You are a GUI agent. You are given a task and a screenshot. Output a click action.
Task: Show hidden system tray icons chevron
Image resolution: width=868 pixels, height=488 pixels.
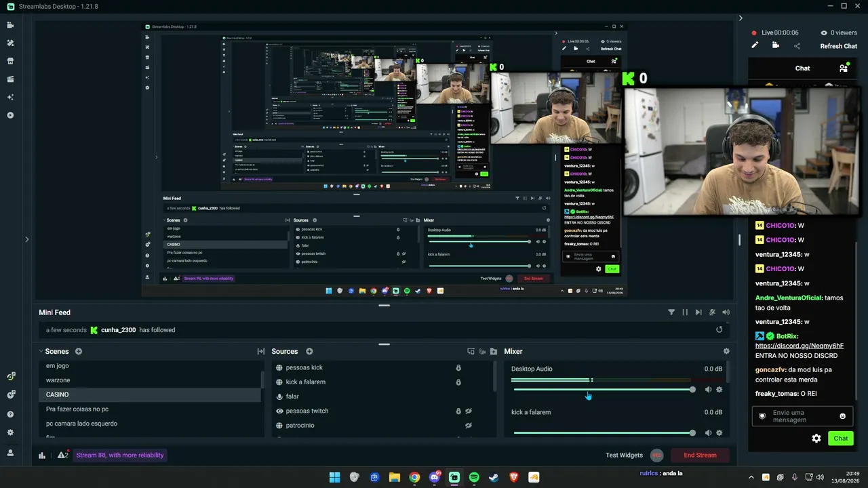751,477
